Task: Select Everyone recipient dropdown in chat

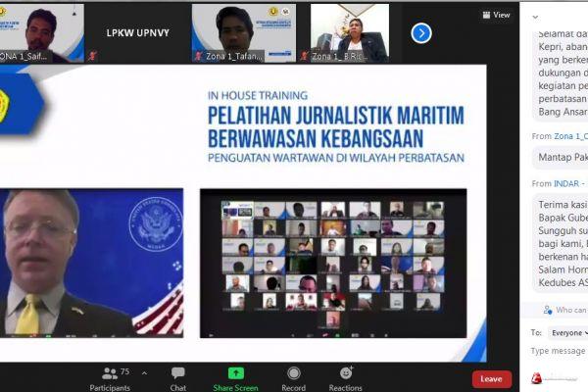Action: point(566,332)
